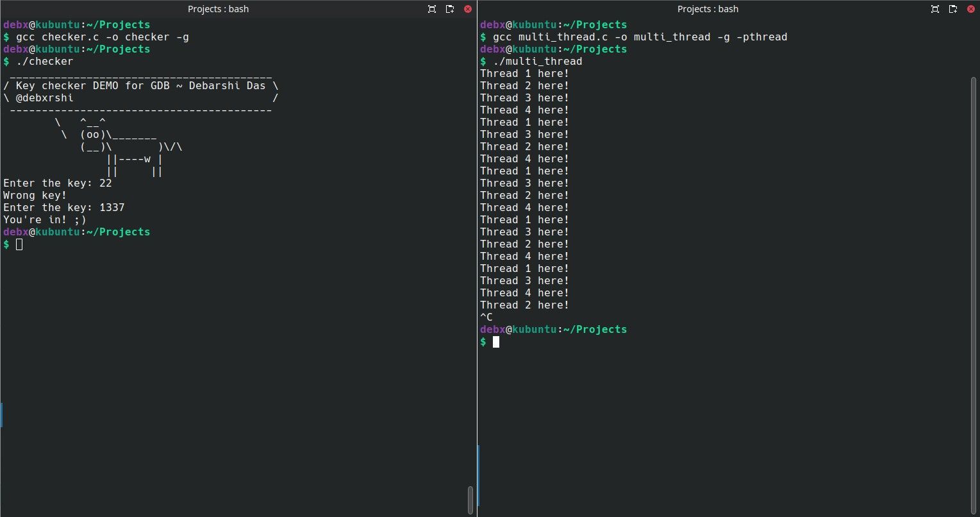The width and height of the screenshot is (980, 517).
Task: Maximize the right terminal pane
Action: [934, 9]
